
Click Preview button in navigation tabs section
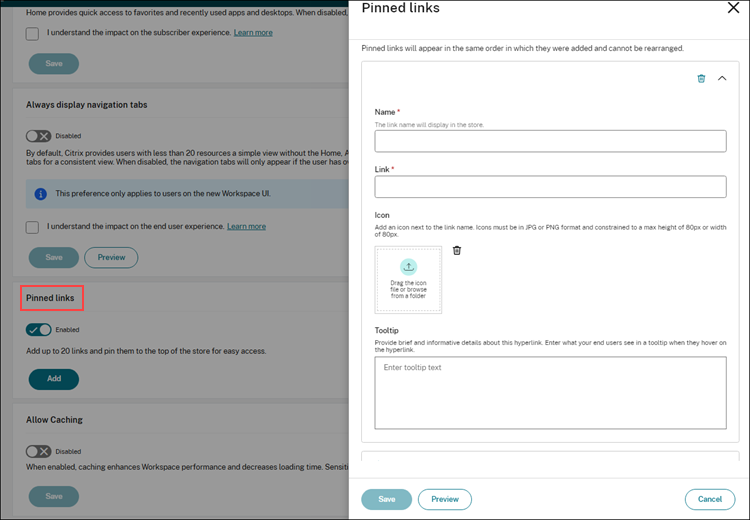point(111,258)
